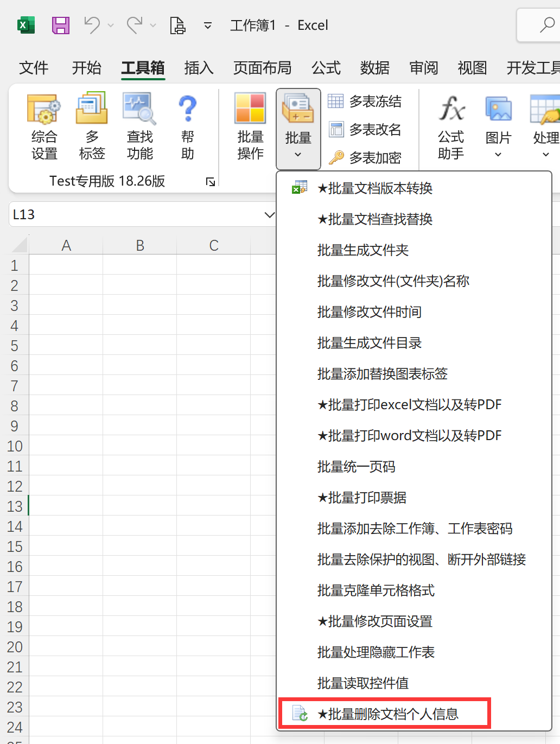This screenshot has height=744, width=560.
Task: Expand the 图片 dropdown button
Action: tap(498, 154)
